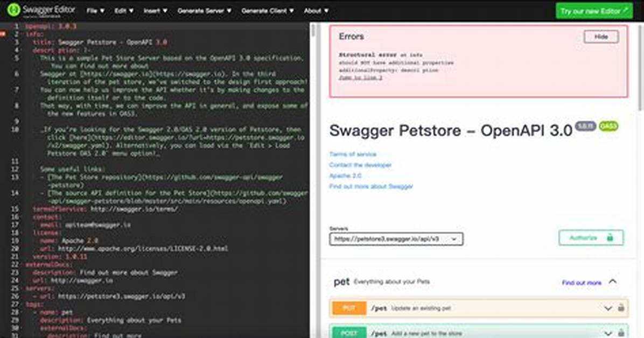Click the 'externalDocs:' line 22 in editor

pyautogui.click(x=50, y=264)
